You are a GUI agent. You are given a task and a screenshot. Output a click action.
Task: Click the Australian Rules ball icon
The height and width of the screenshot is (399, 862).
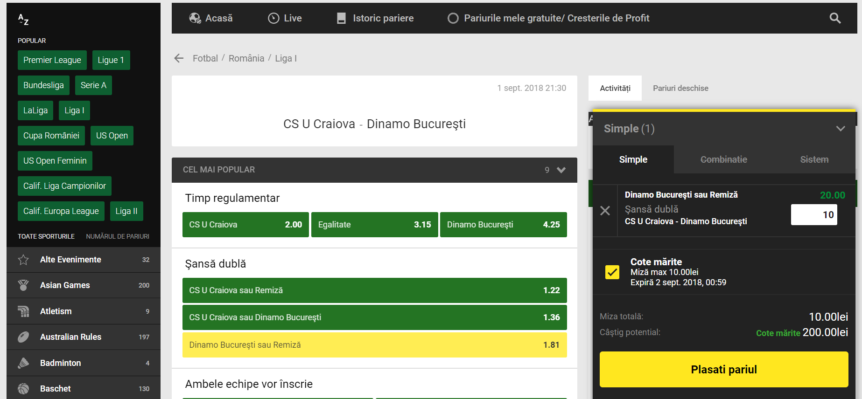pos(23,337)
